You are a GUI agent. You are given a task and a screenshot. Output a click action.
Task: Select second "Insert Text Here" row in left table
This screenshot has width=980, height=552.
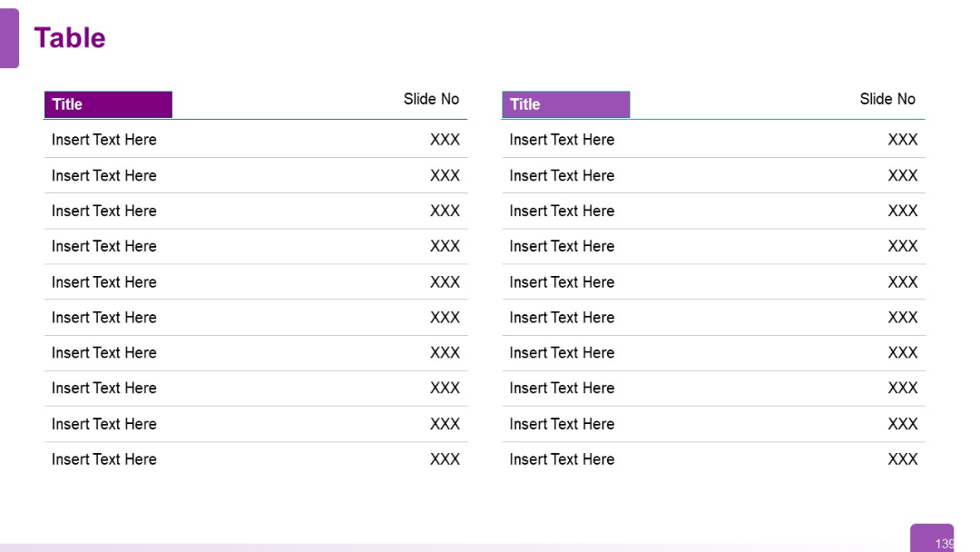pyautogui.click(x=104, y=175)
